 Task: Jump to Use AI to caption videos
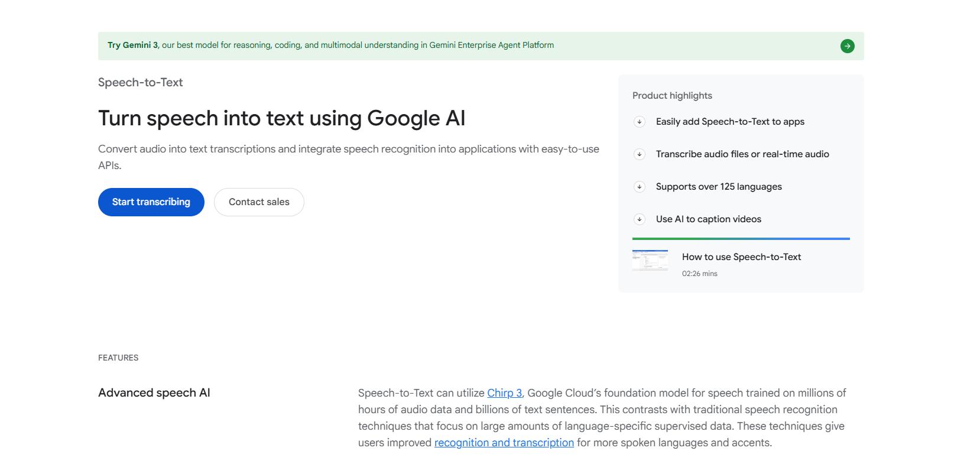[x=709, y=219]
